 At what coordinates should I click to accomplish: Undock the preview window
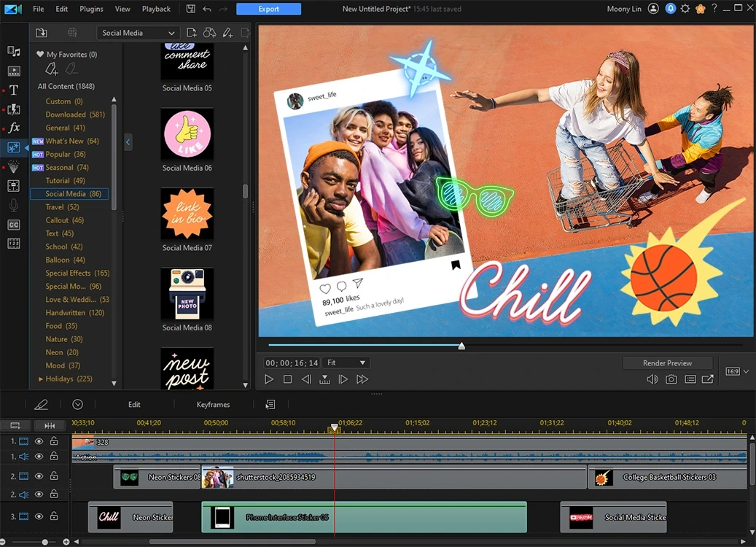point(708,379)
